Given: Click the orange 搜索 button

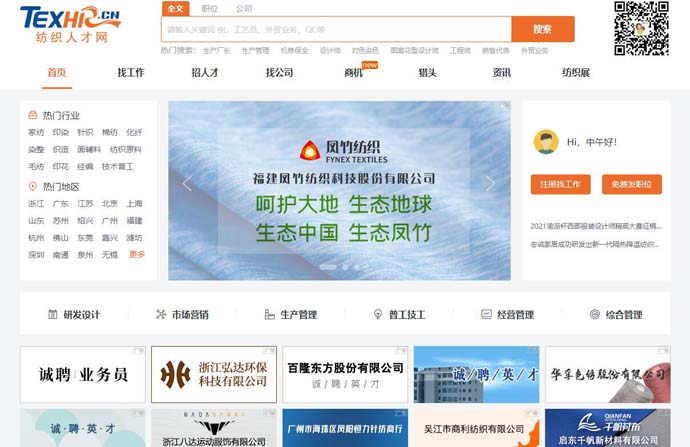Looking at the screenshot, I should point(543,29).
